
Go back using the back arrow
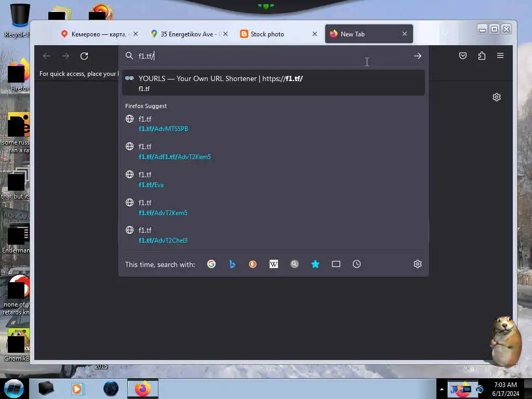tap(47, 56)
